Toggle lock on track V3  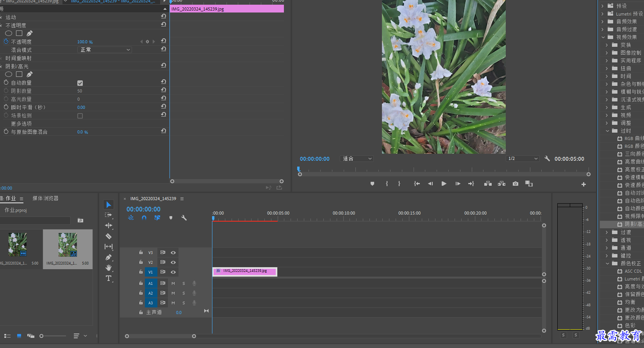click(x=141, y=252)
